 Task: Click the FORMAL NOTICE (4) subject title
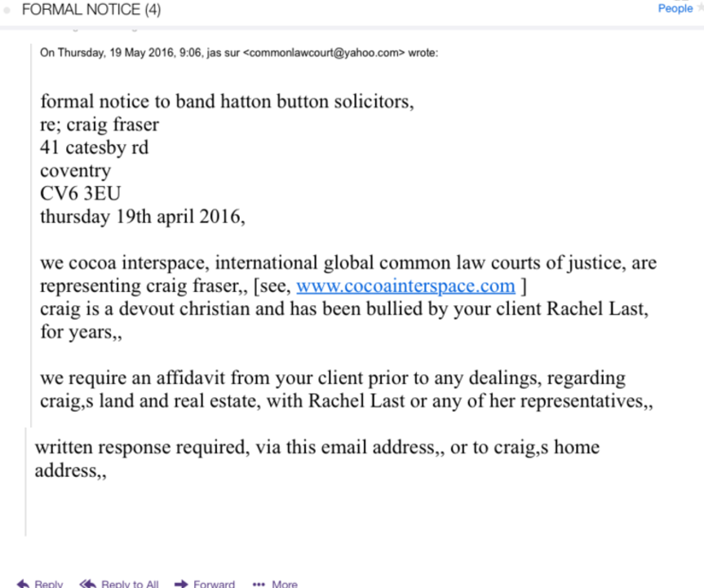coord(91,10)
